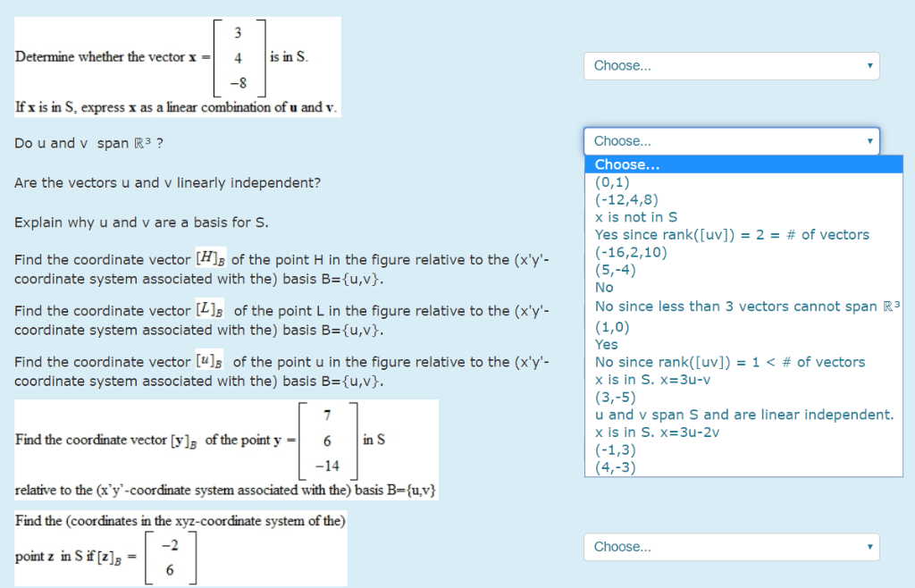This screenshot has height=588, width=915.
Task: Choose 'x is not in S'
Action: coord(634,217)
